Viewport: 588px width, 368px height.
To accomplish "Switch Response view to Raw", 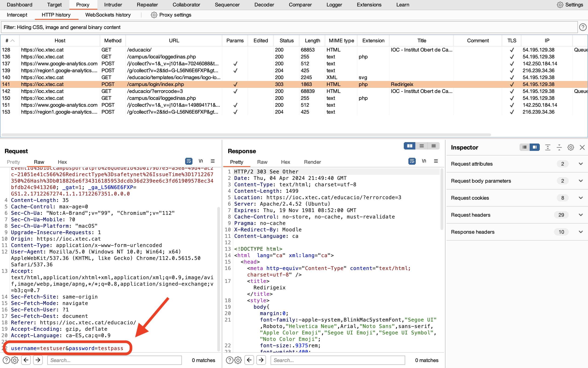I will click(262, 162).
